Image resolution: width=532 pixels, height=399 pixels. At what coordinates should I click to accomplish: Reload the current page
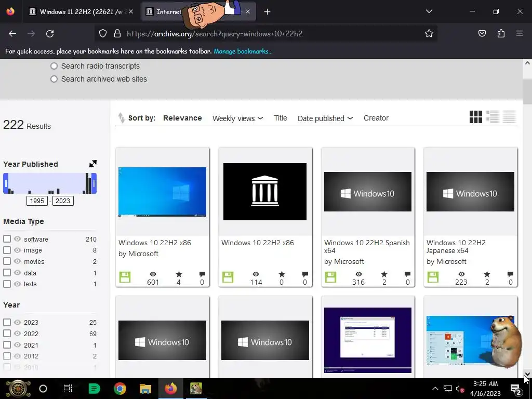[x=50, y=34]
